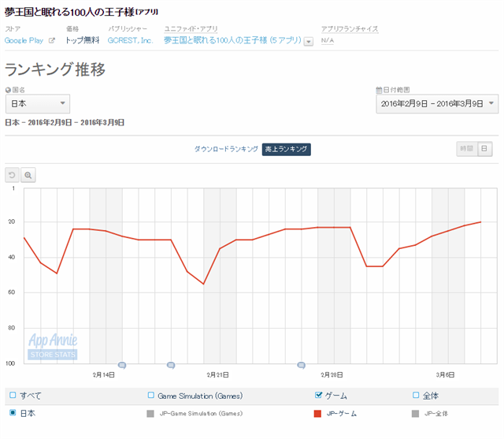Open the date range dropdown
Viewport: 504px width, 439px height.
[436, 104]
